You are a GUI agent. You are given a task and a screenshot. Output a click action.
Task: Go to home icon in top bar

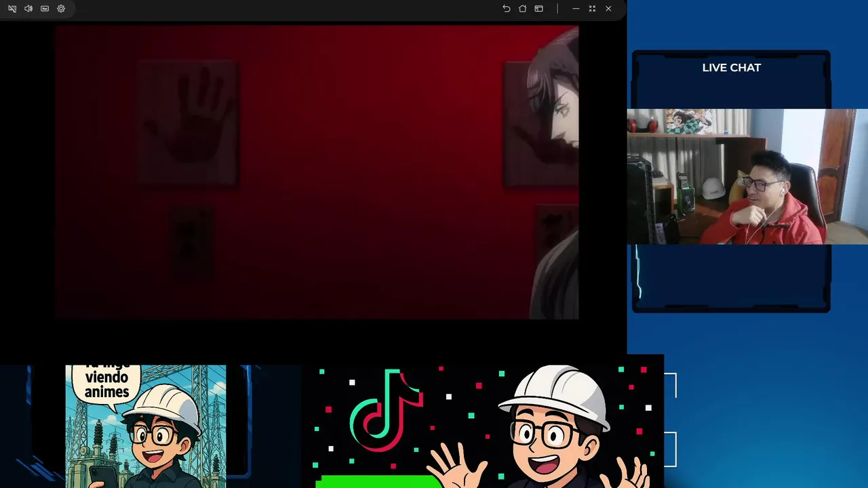point(523,9)
